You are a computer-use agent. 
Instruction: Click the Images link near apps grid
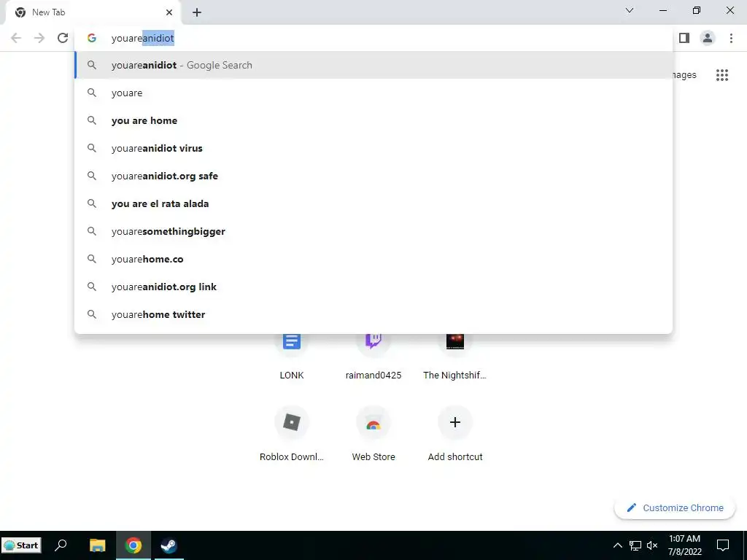(684, 75)
